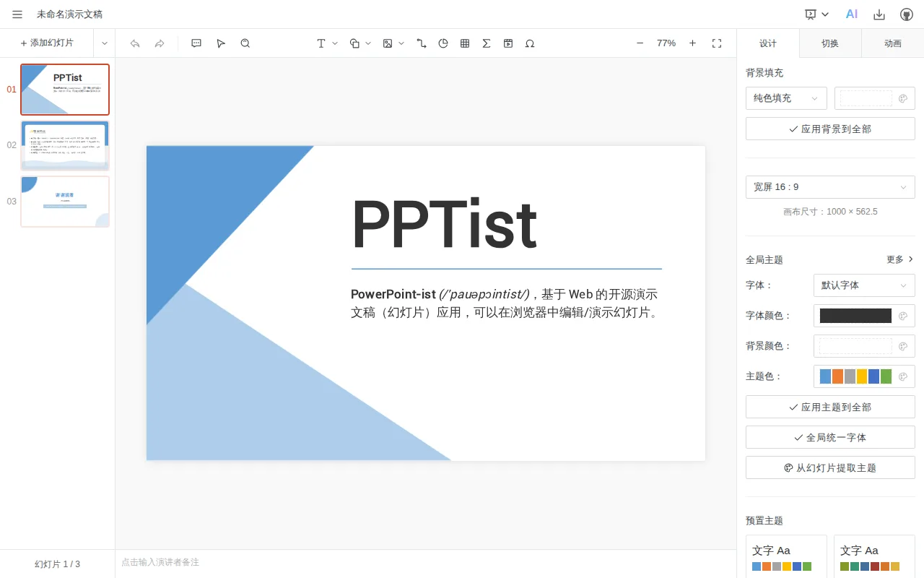924x578 pixels.
Task: Open the 默认字体 font dropdown
Action: 864,285
